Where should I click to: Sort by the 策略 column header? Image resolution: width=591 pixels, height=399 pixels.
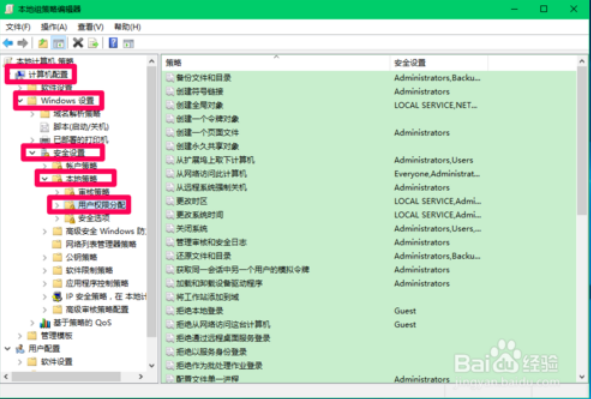pyautogui.click(x=276, y=63)
